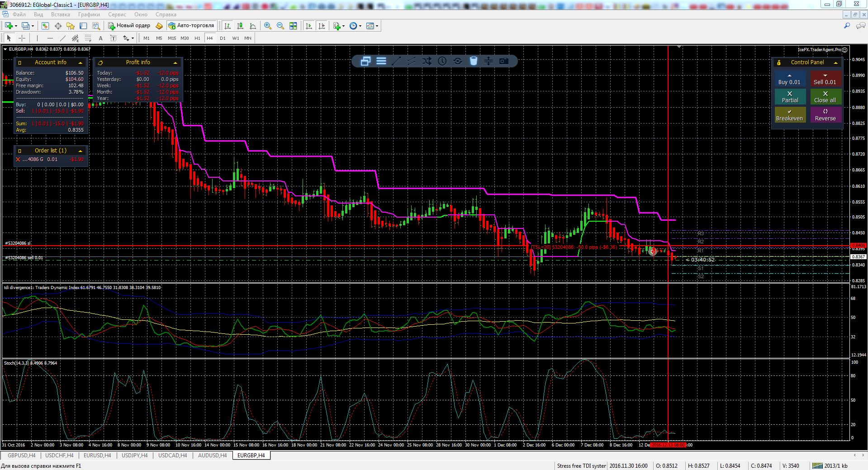868x470 pixels.
Task: Open the Terminal panel icon
Action: (83, 26)
